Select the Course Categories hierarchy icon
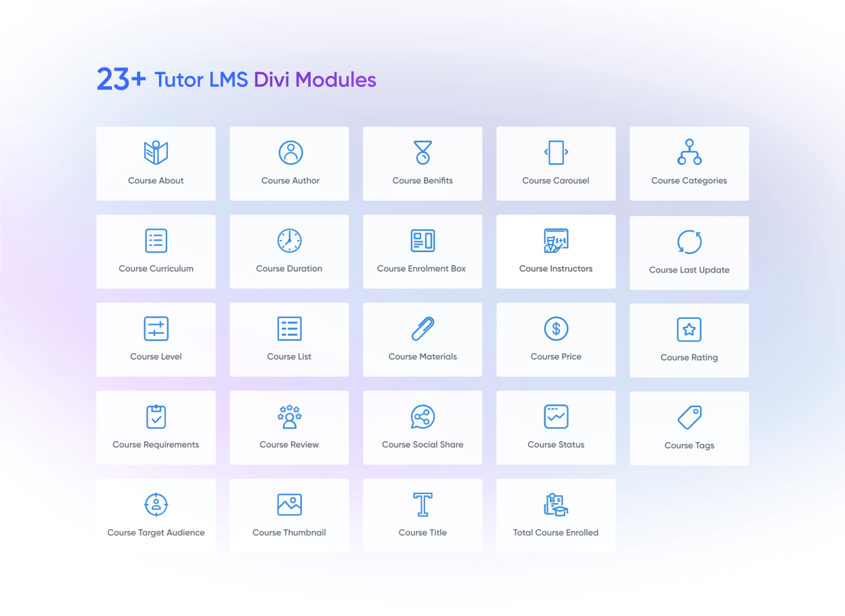Image resolution: width=845 pixels, height=616 pixels. pos(689,152)
